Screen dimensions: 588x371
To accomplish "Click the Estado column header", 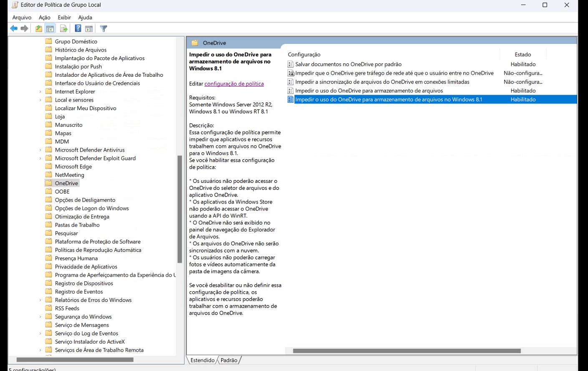I will pos(523,54).
